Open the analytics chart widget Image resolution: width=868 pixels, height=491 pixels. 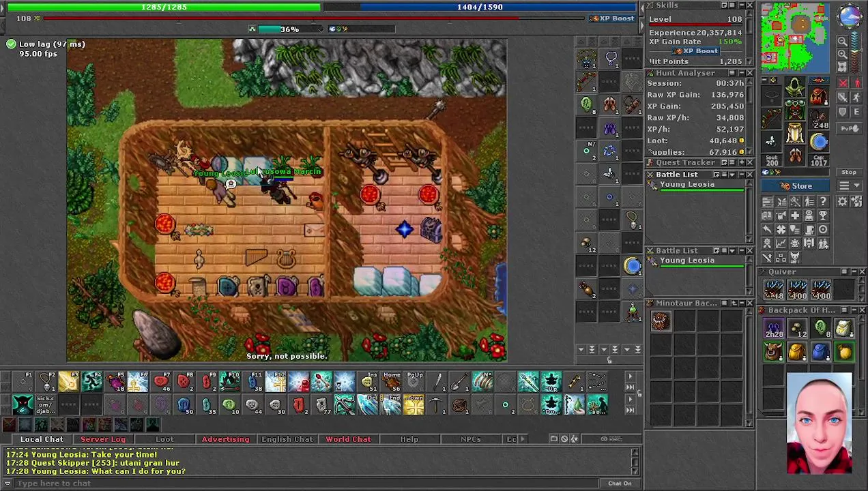(781, 243)
